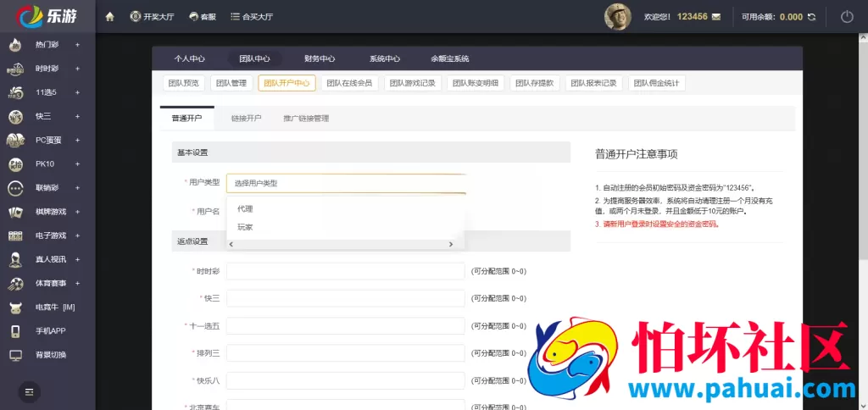868x410 pixels.
Task: Select 体育赛事 sports icon
Action: click(x=15, y=283)
